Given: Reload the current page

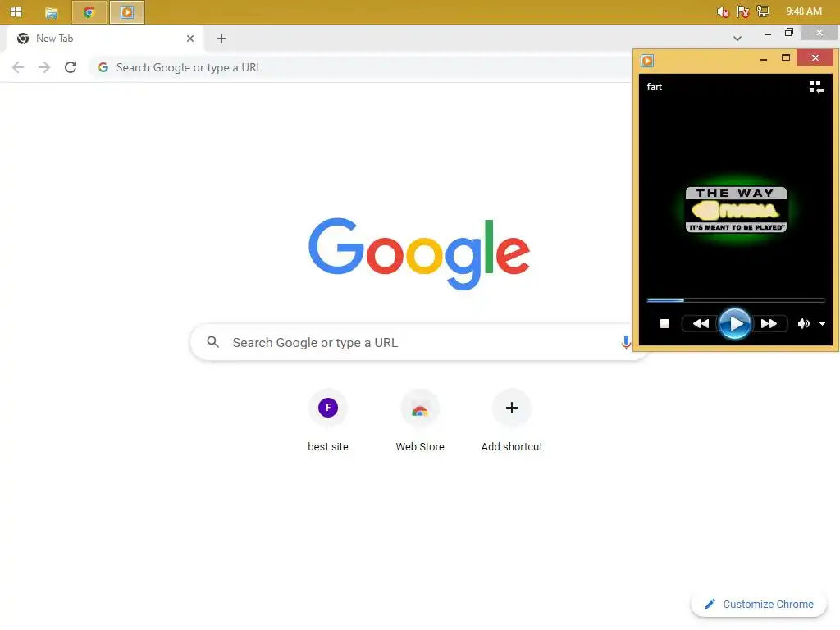Looking at the screenshot, I should point(71,67).
